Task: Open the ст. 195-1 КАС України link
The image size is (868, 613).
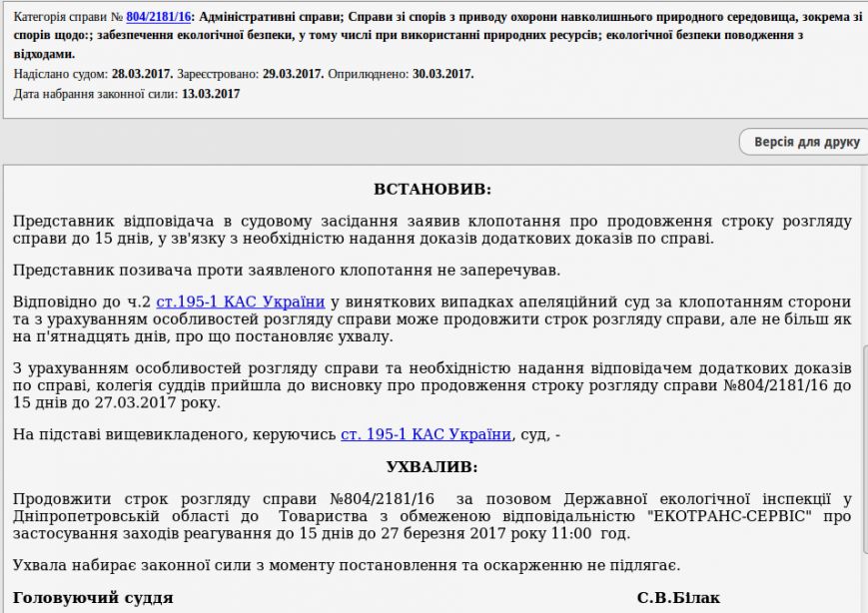Action: tap(426, 435)
